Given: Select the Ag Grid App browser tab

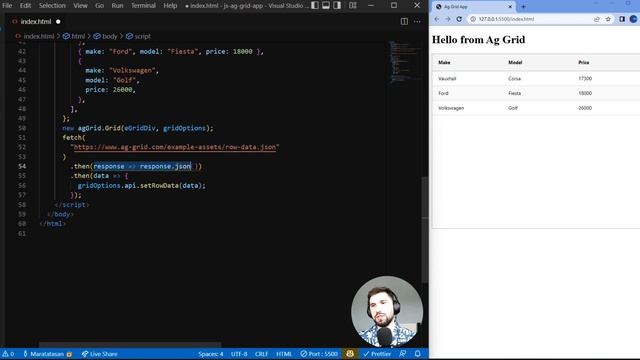Looking at the screenshot, I should pos(473,7).
